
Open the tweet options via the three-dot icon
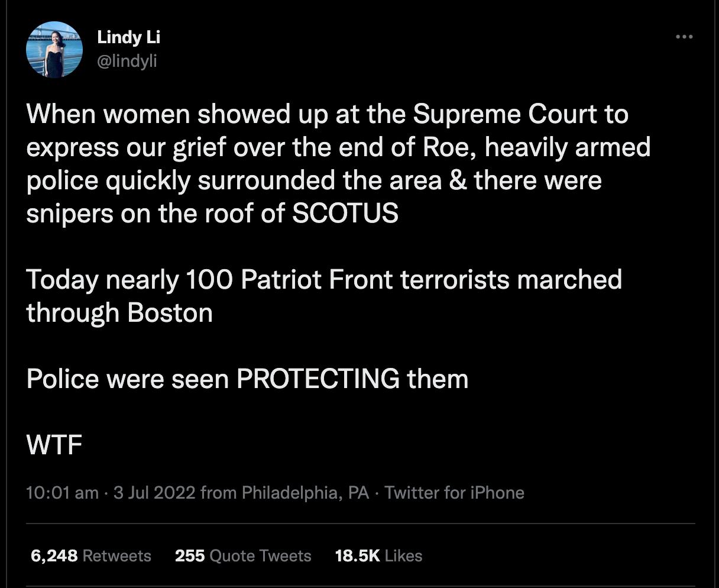tap(683, 37)
